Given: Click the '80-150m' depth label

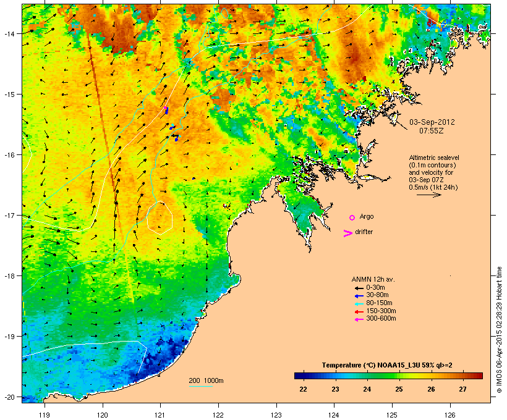Looking at the screenshot, I should pos(379,303).
